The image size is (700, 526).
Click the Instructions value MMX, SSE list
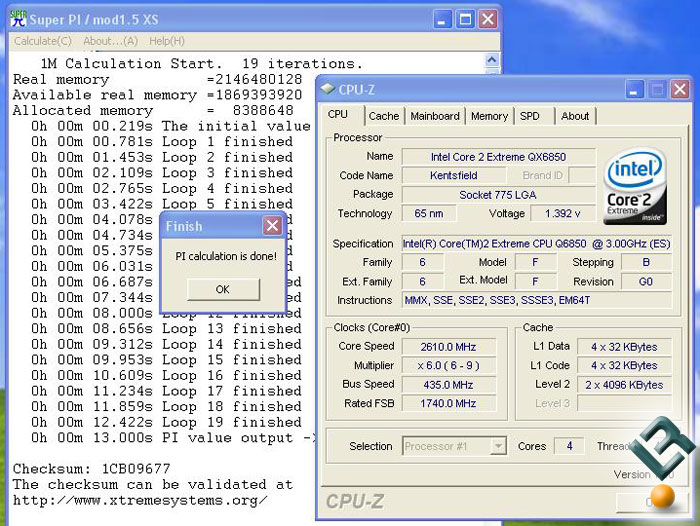(x=536, y=300)
